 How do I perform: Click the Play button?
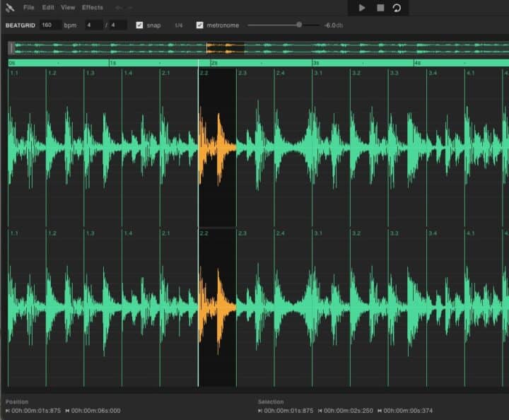pyautogui.click(x=362, y=8)
